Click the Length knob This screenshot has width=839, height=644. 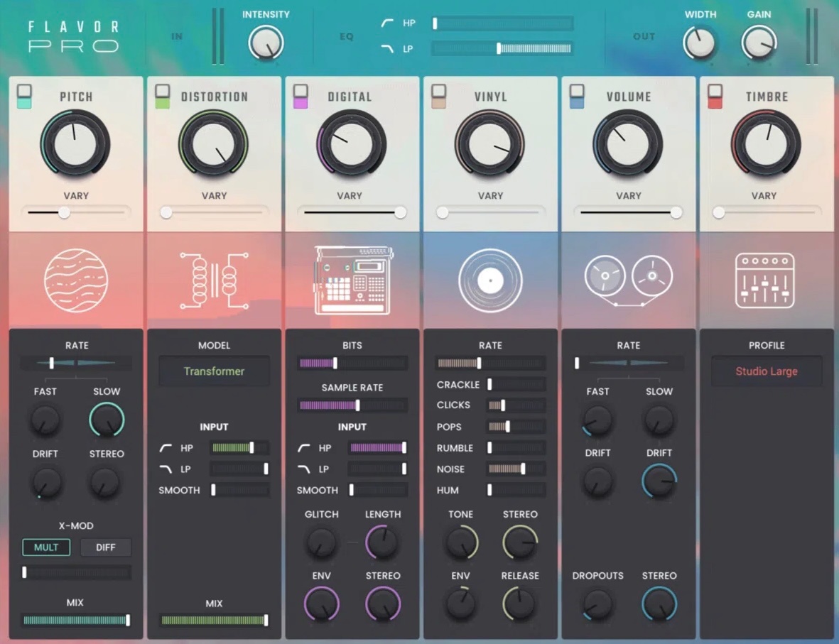click(383, 542)
